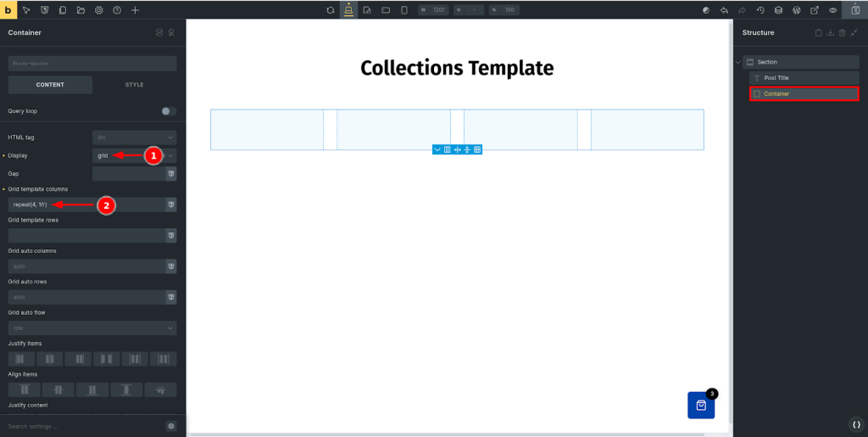Toggle the Query loop switch
The height and width of the screenshot is (437, 868).
168,111
